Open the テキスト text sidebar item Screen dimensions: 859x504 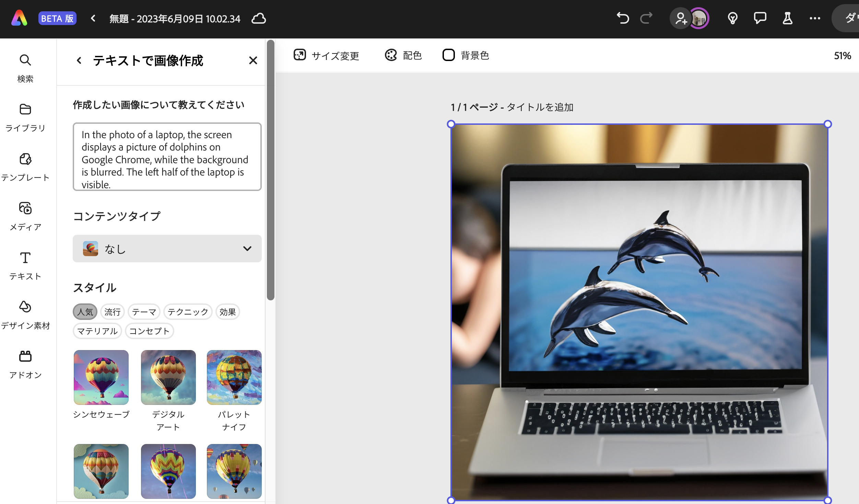click(25, 266)
